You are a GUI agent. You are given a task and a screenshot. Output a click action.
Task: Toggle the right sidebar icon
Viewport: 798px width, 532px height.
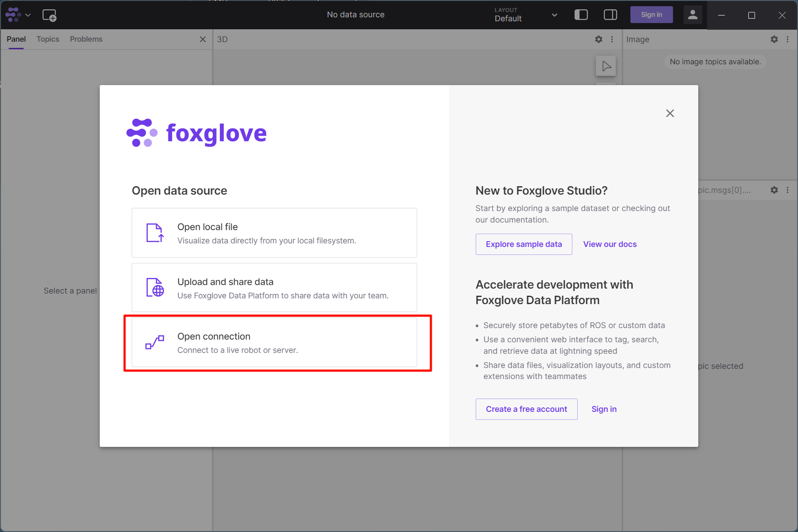610,15
